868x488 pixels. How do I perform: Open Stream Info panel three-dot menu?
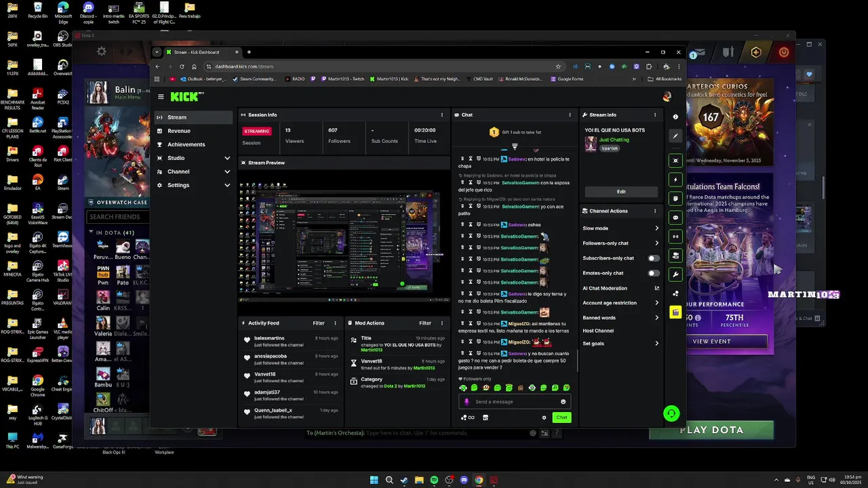click(655, 115)
